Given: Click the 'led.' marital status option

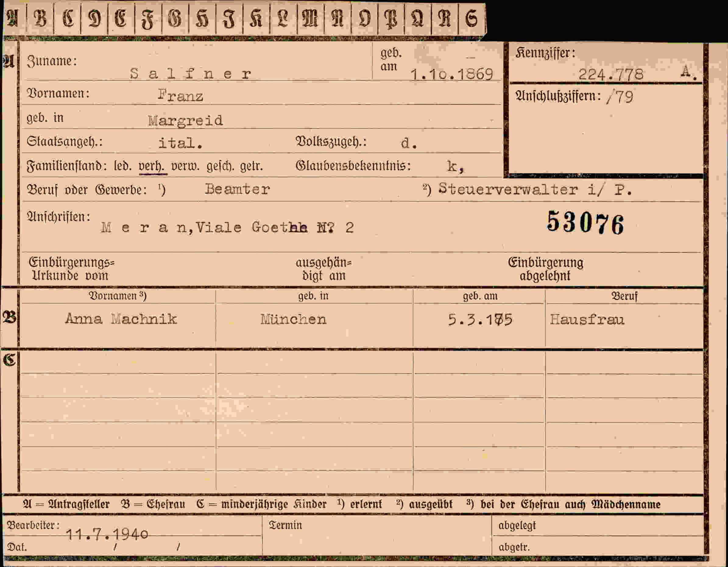Looking at the screenshot, I should (x=123, y=166).
